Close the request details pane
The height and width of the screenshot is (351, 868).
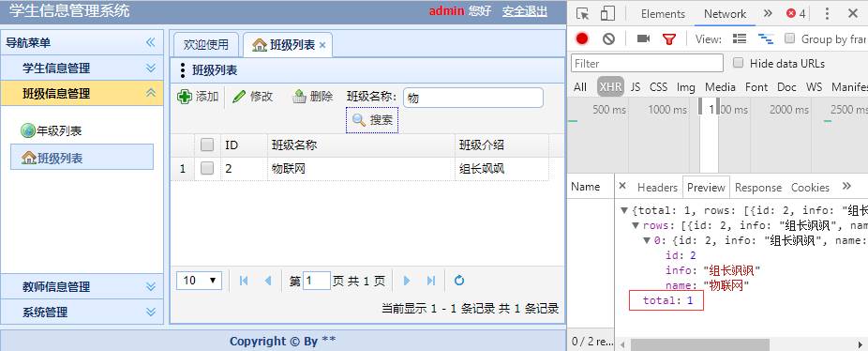pos(622,186)
